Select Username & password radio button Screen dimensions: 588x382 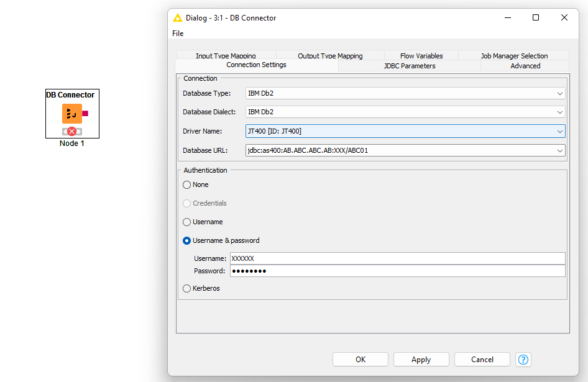[187, 240]
